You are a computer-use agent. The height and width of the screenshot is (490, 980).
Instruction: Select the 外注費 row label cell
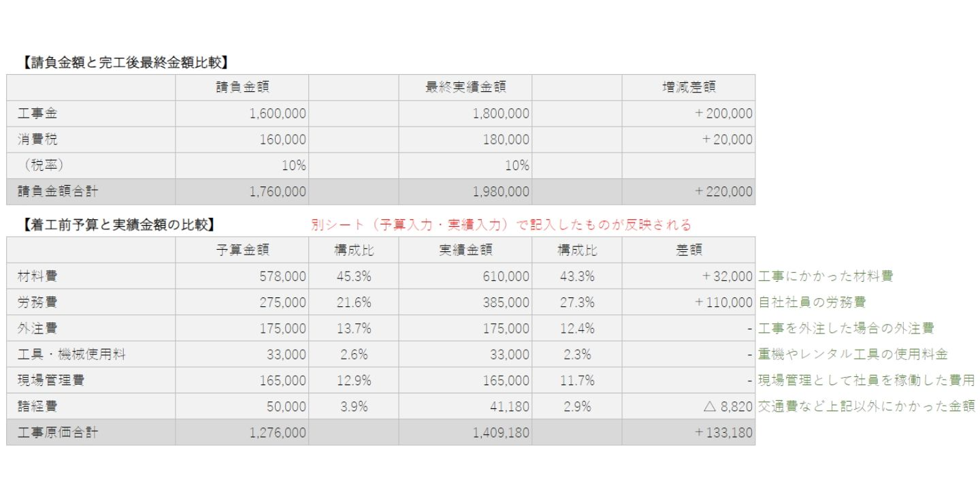91,328
